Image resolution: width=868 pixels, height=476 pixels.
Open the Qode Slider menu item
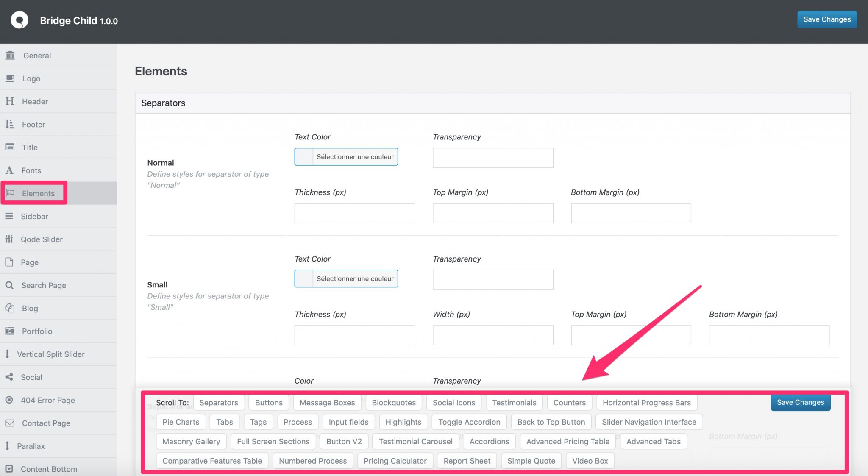click(x=42, y=239)
